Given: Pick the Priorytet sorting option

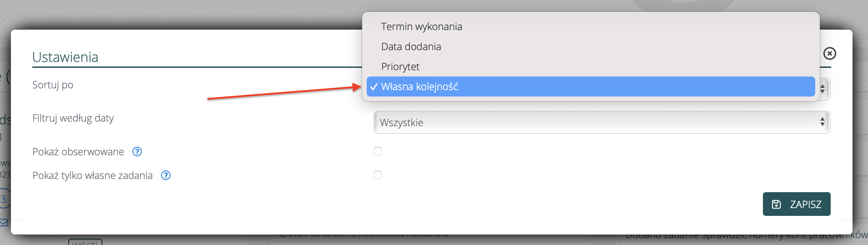Looking at the screenshot, I should 400,66.
